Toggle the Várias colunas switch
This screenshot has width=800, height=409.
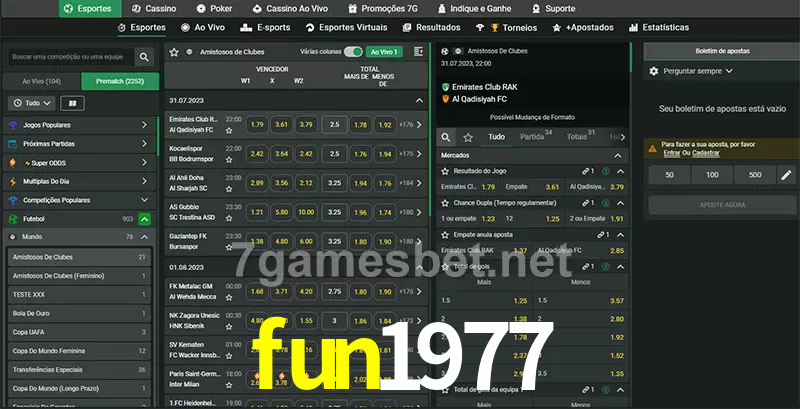pyautogui.click(x=353, y=51)
